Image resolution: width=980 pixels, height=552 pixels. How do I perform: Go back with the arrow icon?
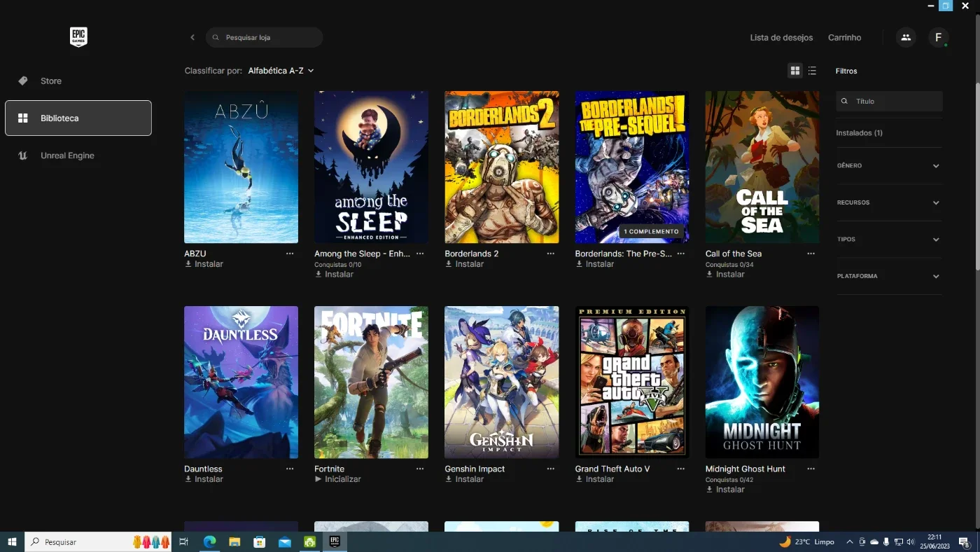[192, 37]
